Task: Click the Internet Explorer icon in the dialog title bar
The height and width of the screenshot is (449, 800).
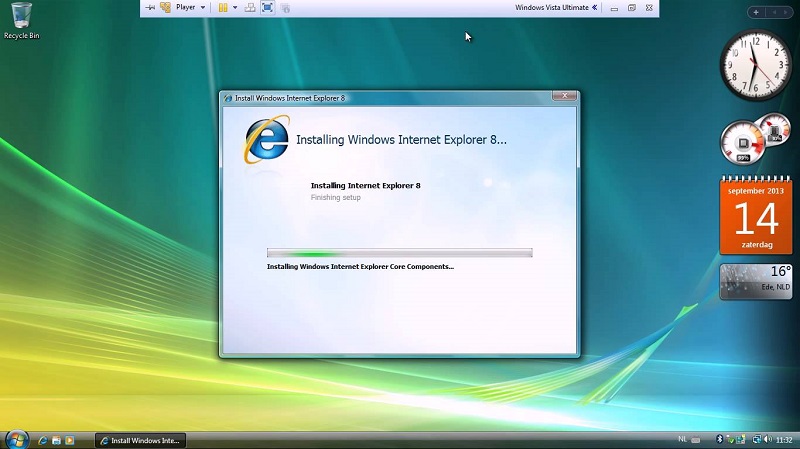Action: coord(228,98)
